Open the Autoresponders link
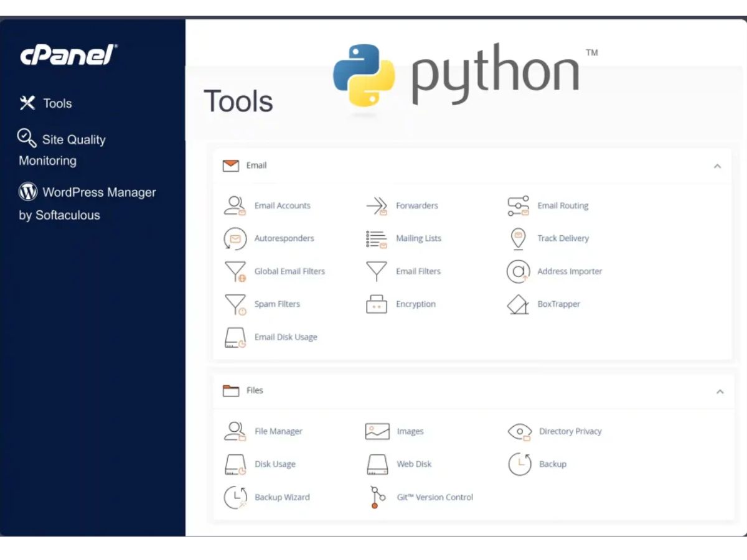Screen dimensions: 747x560 tap(284, 238)
